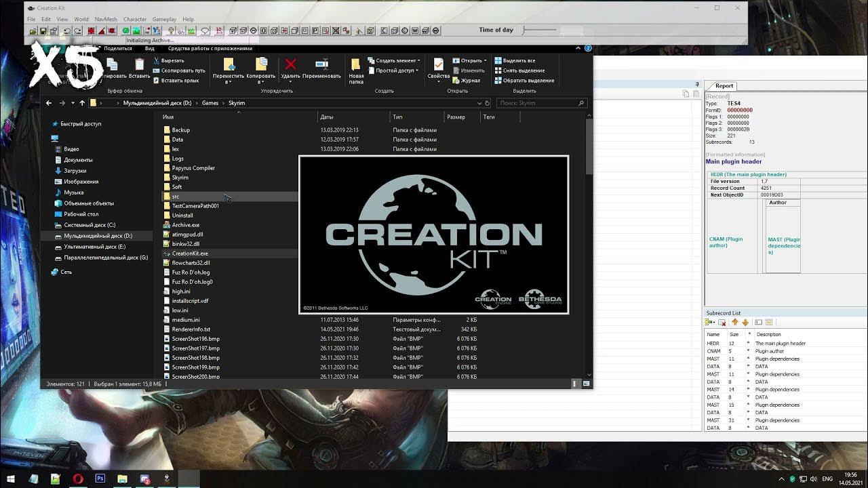
Task: Select the Papyrus Compiler folder
Action: tap(193, 168)
